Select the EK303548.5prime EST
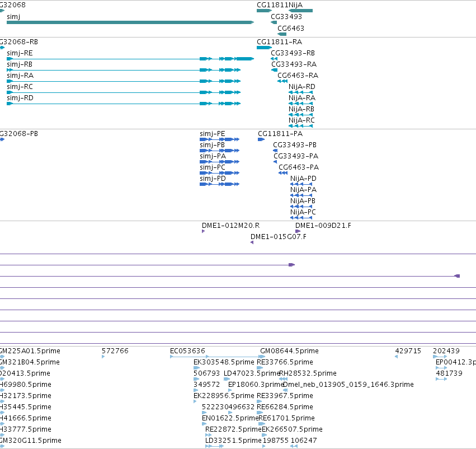The height and width of the screenshot is (449, 476). (x=196, y=368)
